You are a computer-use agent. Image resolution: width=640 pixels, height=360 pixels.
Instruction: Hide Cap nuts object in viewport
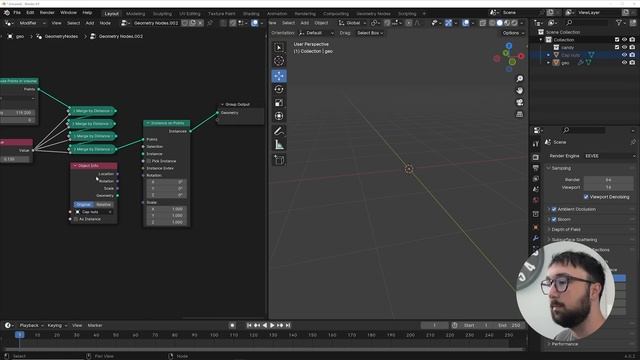click(x=624, y=55)
